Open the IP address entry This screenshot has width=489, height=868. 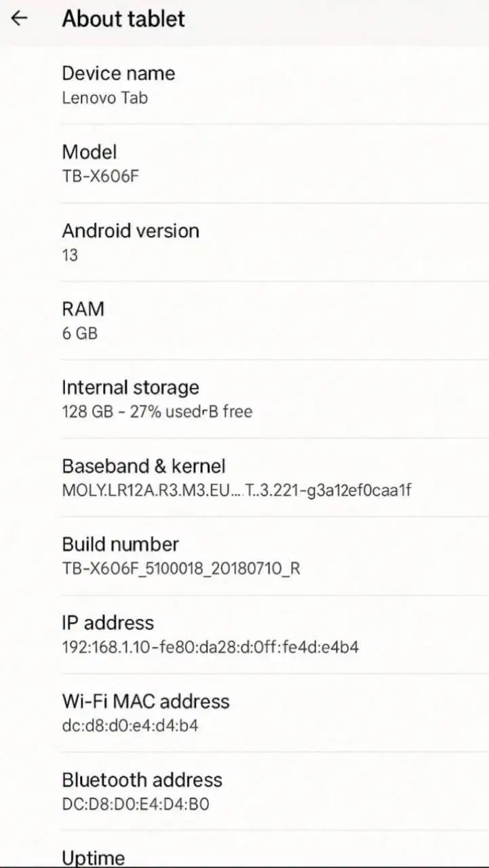click(109, 623)
